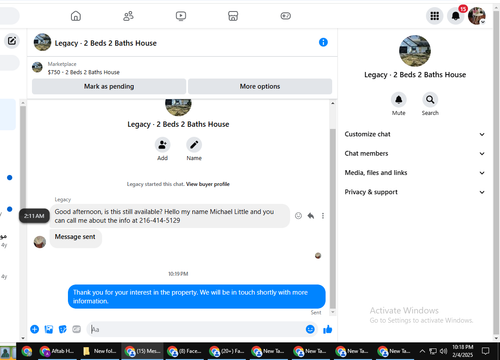Search in conversation using magnifier icon
Image resolution: width=500 pixels, height=360 pixels.
tap(430, 100)
